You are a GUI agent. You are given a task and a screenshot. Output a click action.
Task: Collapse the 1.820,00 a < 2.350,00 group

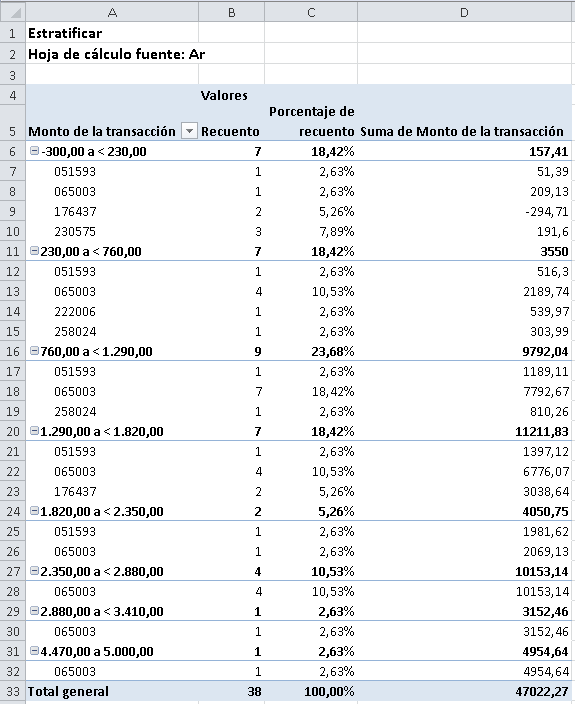click(x=34, y=511)
